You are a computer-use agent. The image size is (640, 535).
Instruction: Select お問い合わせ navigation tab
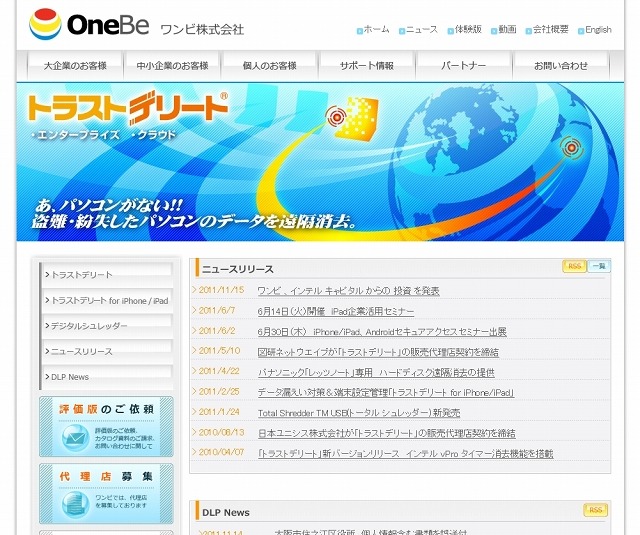coord(561,66)
